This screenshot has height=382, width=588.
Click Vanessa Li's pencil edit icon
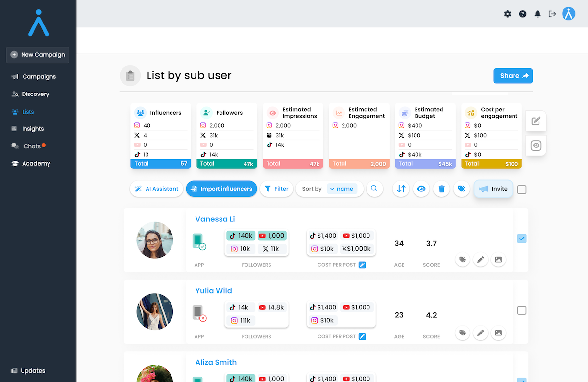481,260
